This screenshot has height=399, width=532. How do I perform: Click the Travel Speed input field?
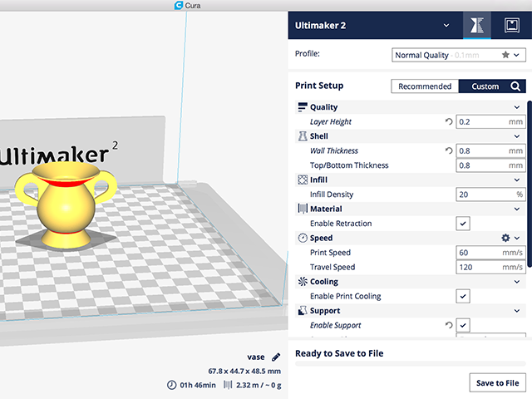pyautogui.click(x=490, y=267)
